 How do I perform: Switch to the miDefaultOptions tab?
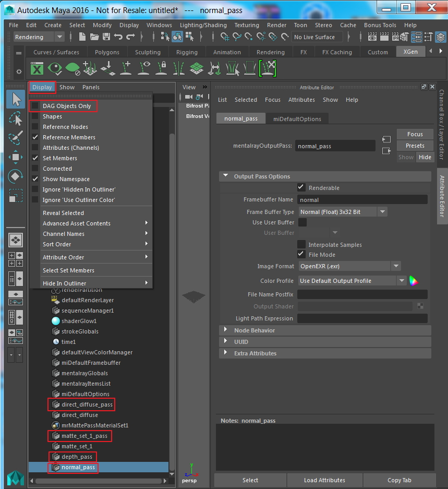tap(297, 118)
